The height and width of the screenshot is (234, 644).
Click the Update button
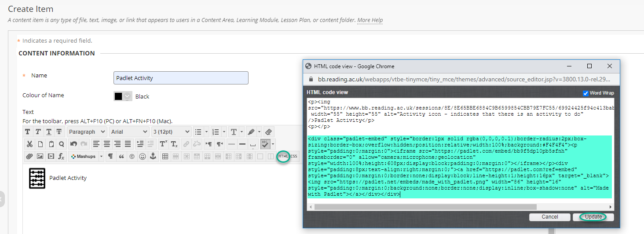[x=593, y=217]
